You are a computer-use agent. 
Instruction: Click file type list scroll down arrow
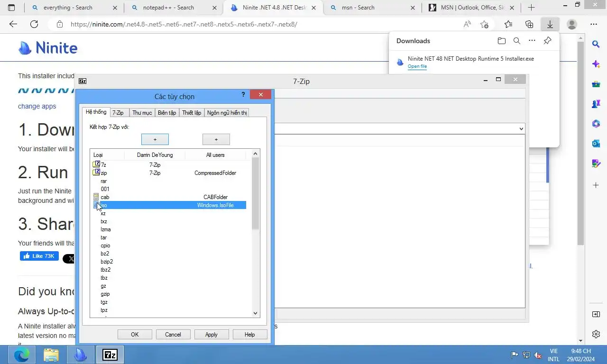click(x=256, y=313)
